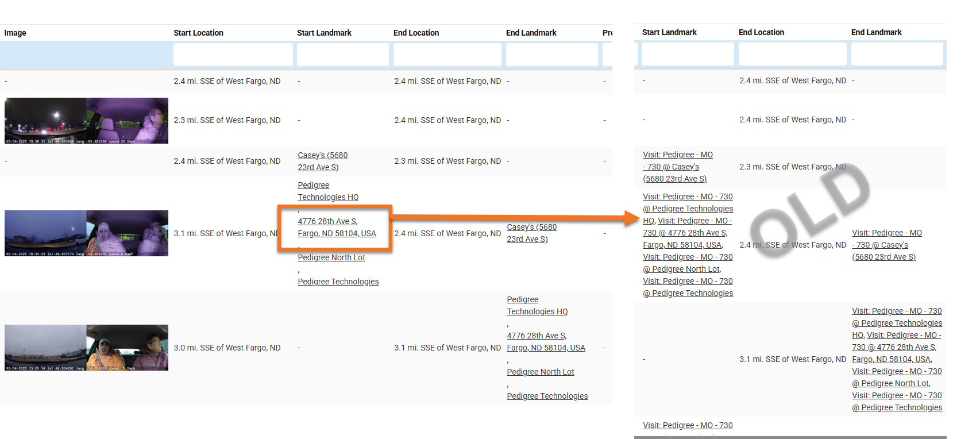Image resolution: width=980 pixels, height=439 pixels.
Task: Select left End Location '3.1 mi. SSE' cell
Action: [447, 348]
